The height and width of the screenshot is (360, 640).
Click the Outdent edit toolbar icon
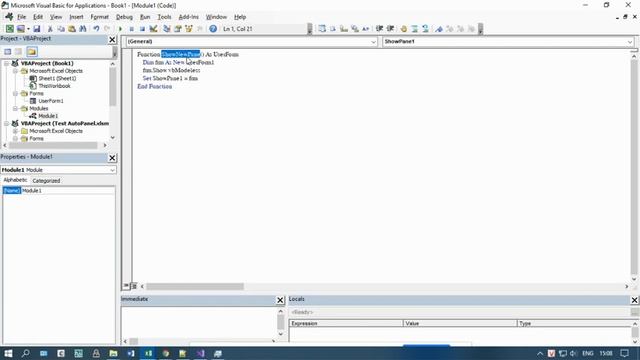pos(390,29)
